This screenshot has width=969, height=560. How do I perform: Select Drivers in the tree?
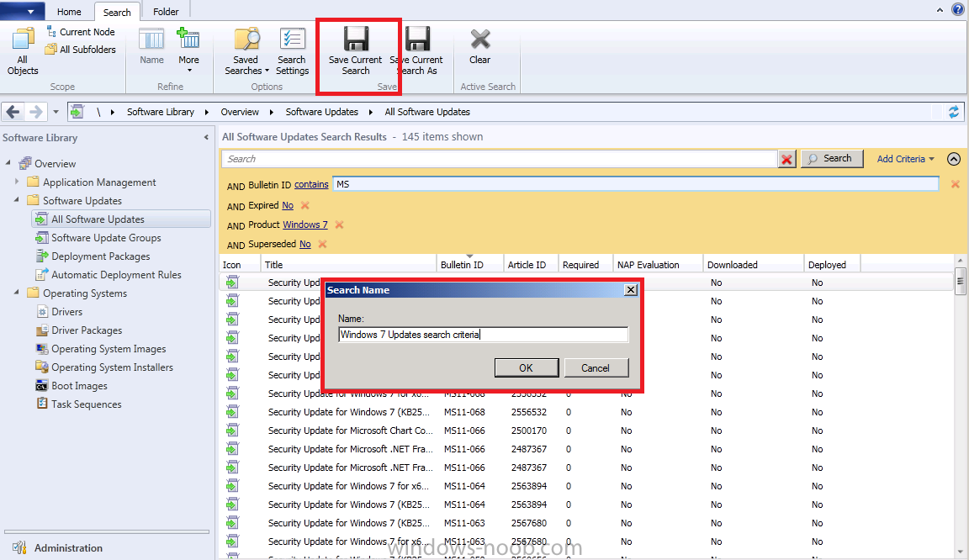click(60, 311)
